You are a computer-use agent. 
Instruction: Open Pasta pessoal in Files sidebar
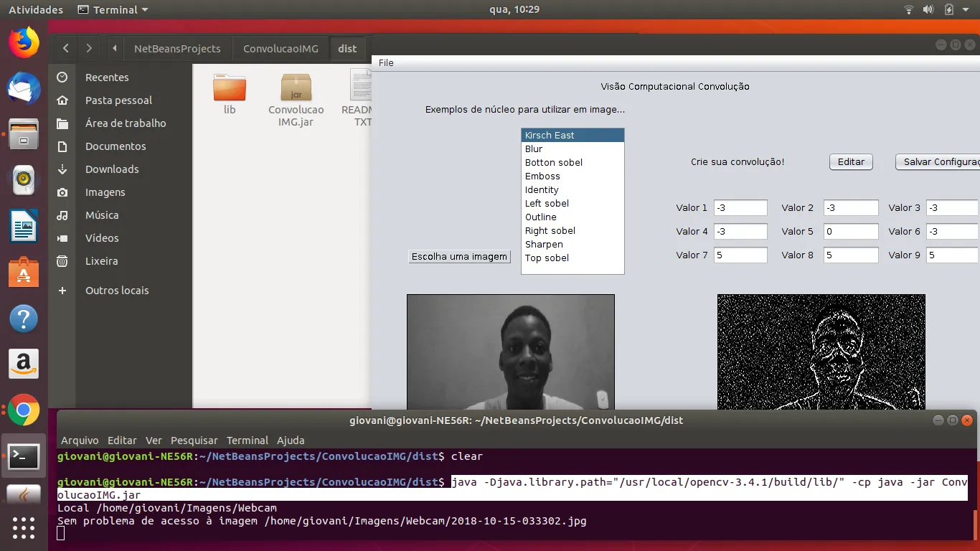pos(120,100)
